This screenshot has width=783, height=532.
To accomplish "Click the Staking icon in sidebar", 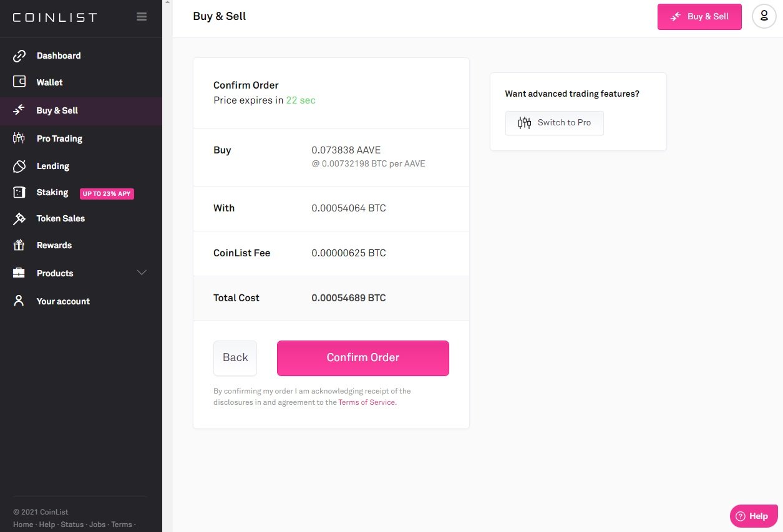I will pyautogui.click(x=19, y=193).
